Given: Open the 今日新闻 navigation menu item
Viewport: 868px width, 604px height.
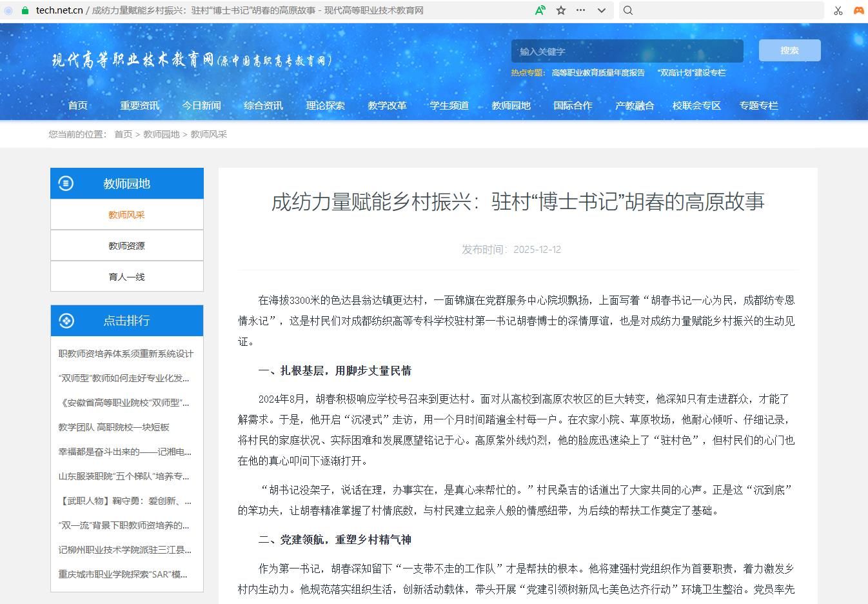Looking at the screenshot, I should pyautogui.click(x=201, y=105).
